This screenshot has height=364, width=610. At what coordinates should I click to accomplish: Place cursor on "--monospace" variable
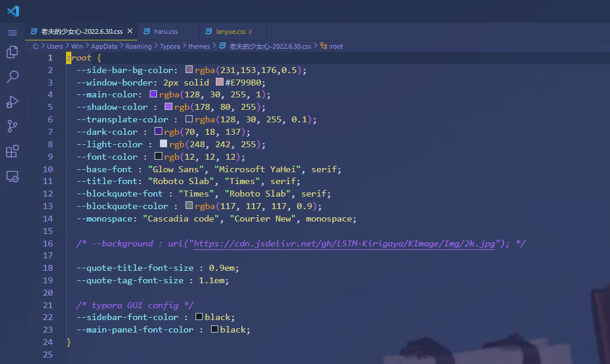point(104,219)
